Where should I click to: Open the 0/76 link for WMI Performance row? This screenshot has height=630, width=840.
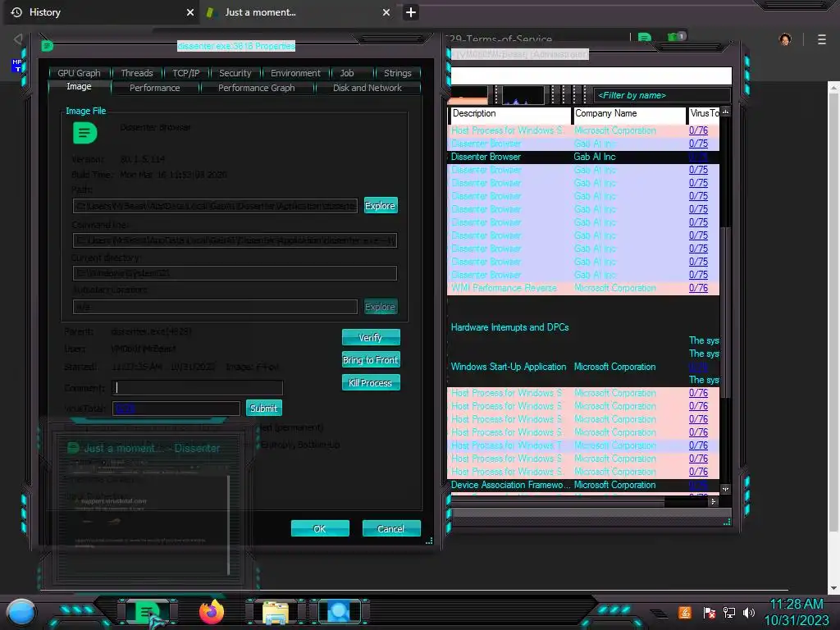click(698, 288)
